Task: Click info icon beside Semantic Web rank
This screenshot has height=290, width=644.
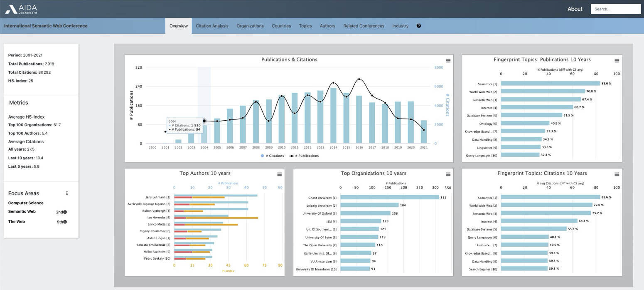Action: click(65, 212)
